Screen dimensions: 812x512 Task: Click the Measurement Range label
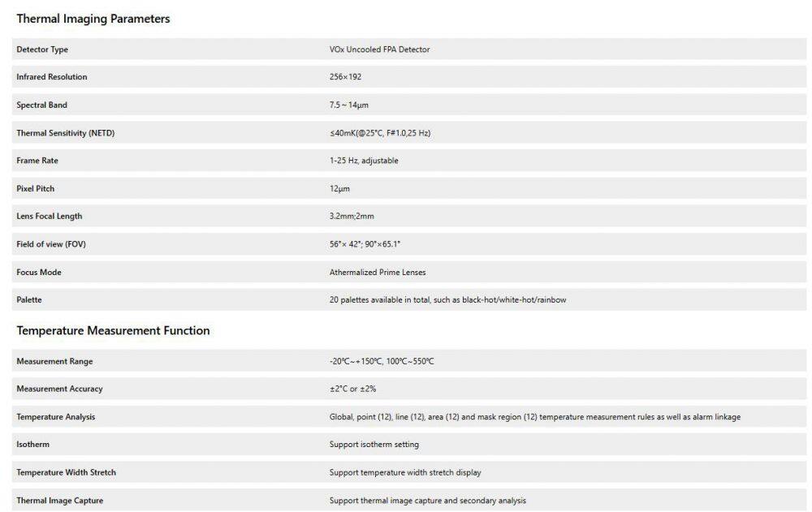pos(54,361)
